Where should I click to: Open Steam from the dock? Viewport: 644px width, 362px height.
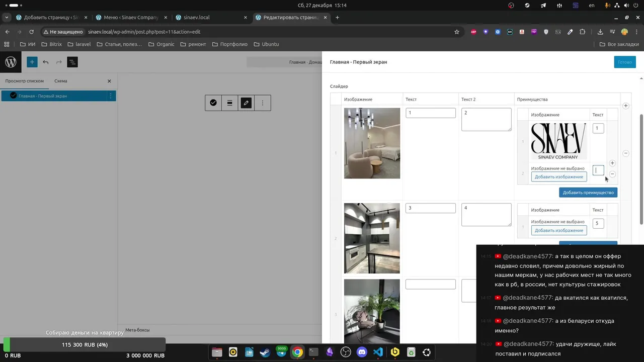click(265, 352)
